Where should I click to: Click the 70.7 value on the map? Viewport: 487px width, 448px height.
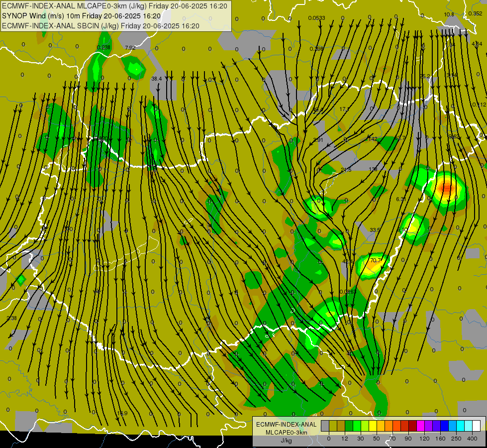pyautogui.click(x=376, y=260)
